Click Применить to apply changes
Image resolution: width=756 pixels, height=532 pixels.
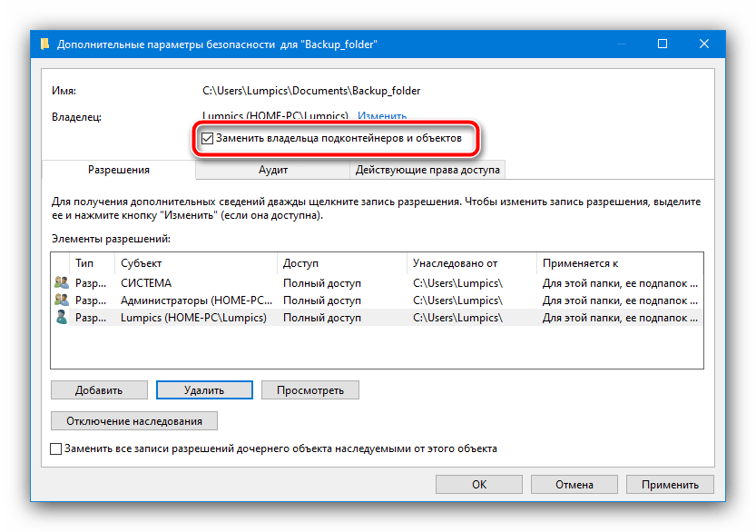point(669,485)
